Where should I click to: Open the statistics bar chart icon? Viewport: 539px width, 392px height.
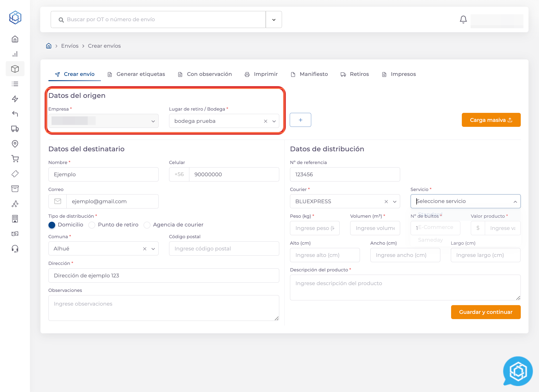click(15, 54)
